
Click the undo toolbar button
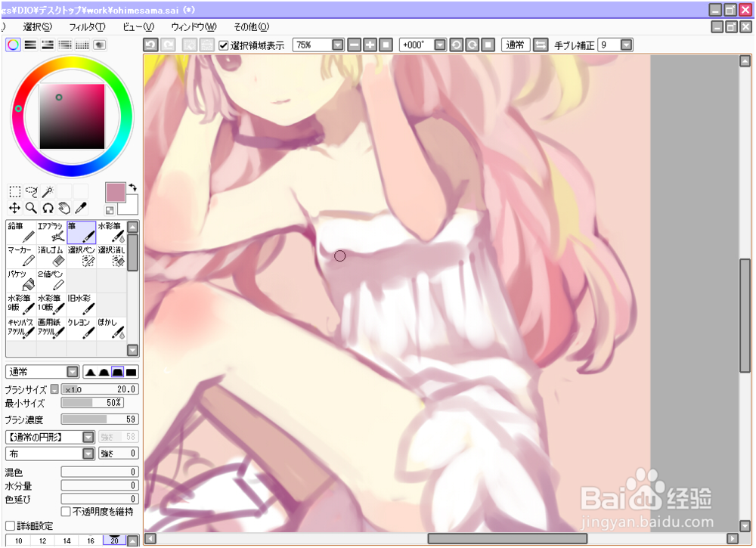point(151,45)
